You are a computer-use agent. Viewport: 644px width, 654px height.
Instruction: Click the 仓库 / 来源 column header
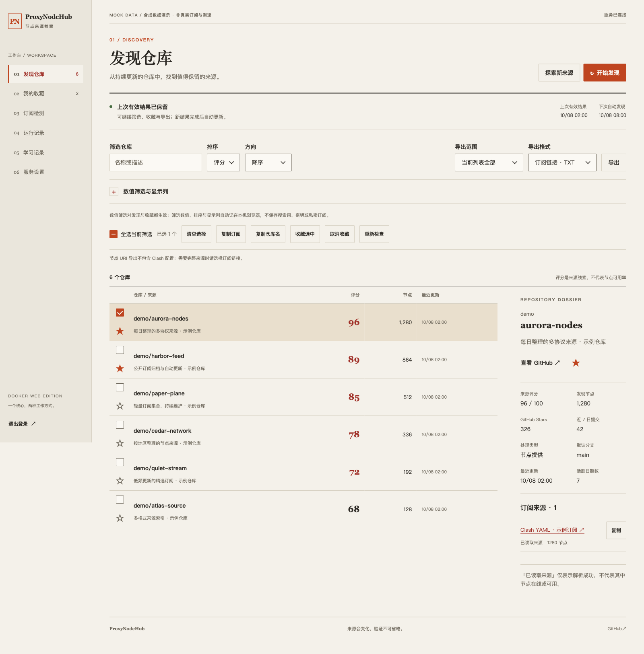tap(145, 295)
